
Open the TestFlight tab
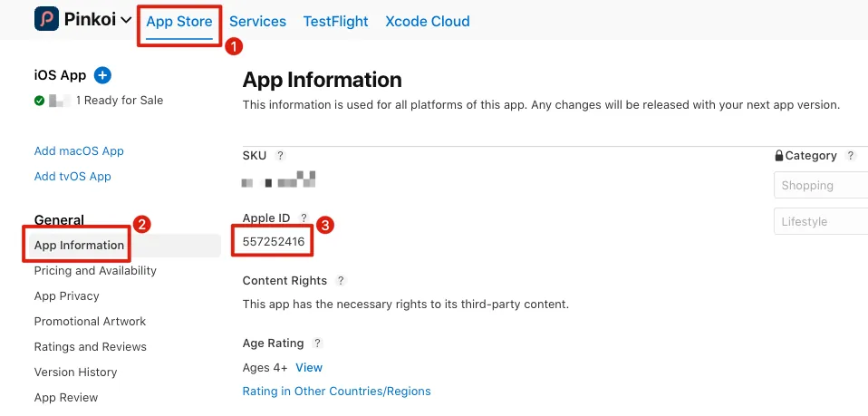coord(335,22)
